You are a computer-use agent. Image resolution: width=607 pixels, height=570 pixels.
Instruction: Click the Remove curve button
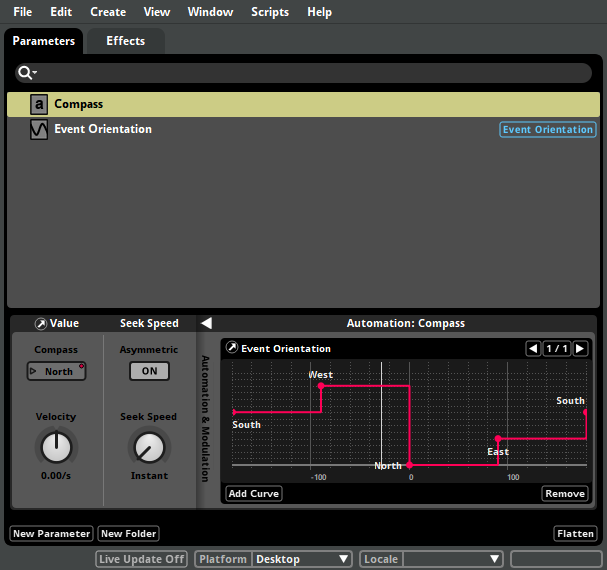pyautogui.click(x=564, y=494)
